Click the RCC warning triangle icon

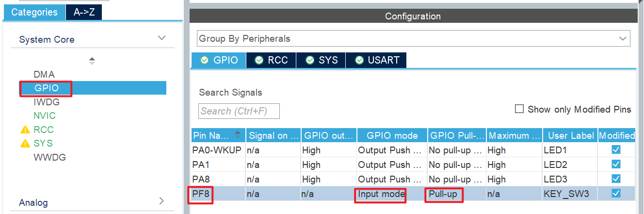point(25,130)
